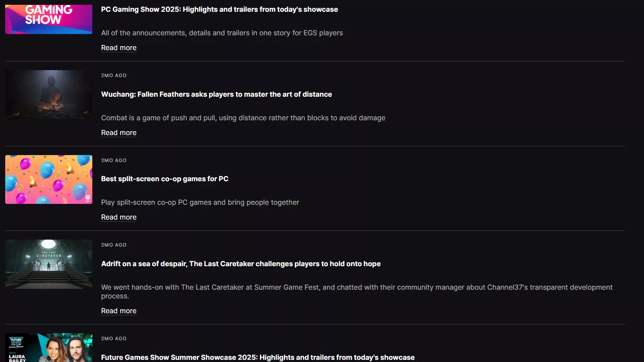Click Read more under PC Gaming Show article

point(118,48)
